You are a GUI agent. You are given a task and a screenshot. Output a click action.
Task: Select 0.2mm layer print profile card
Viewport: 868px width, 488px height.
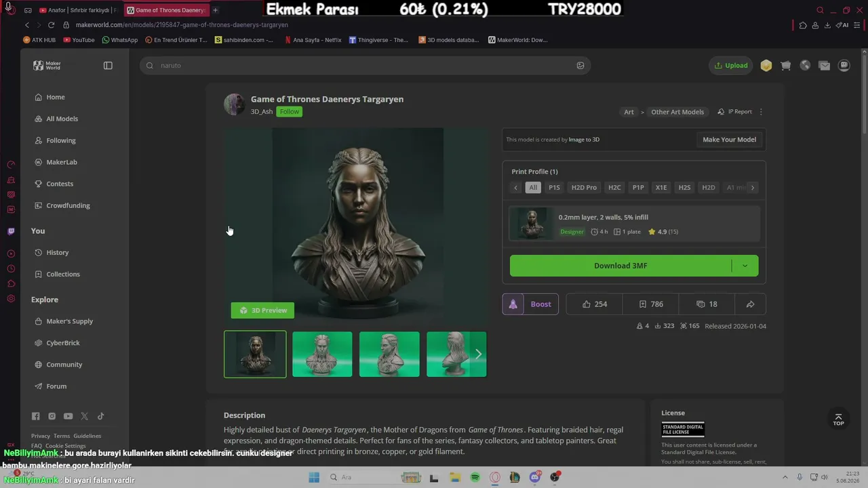coord(634,224)
